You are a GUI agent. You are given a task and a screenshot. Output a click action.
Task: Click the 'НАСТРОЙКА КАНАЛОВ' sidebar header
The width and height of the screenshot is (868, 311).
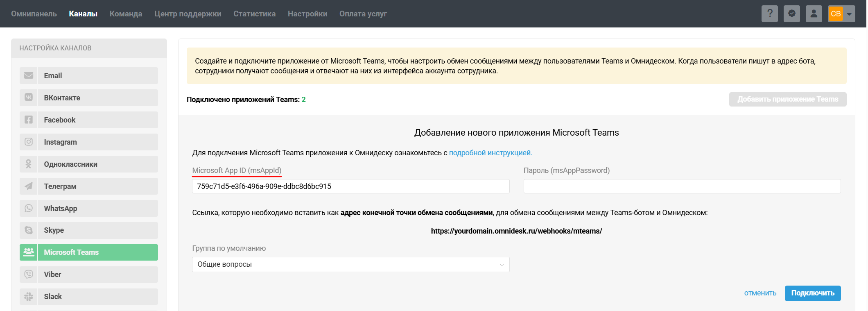(x=55, y=48)
